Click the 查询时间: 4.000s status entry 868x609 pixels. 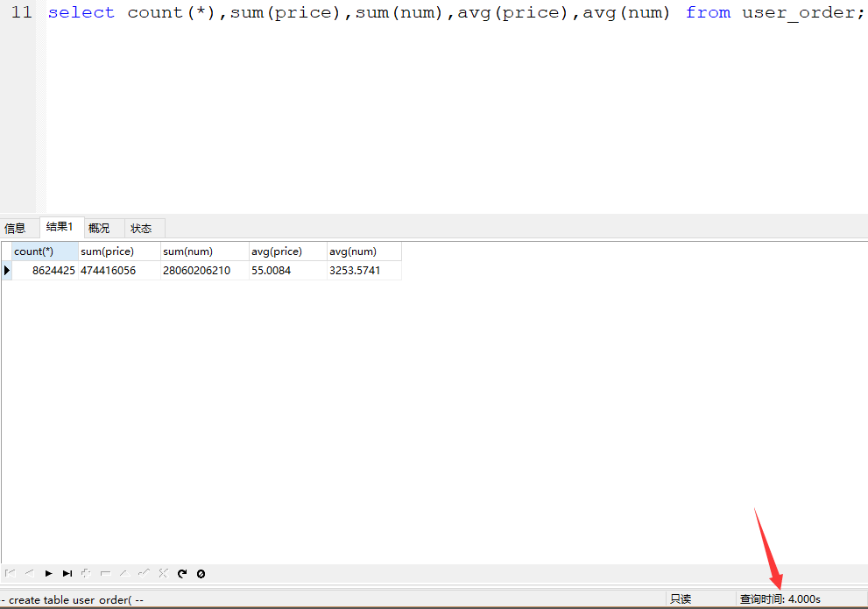tap(780, 599)
